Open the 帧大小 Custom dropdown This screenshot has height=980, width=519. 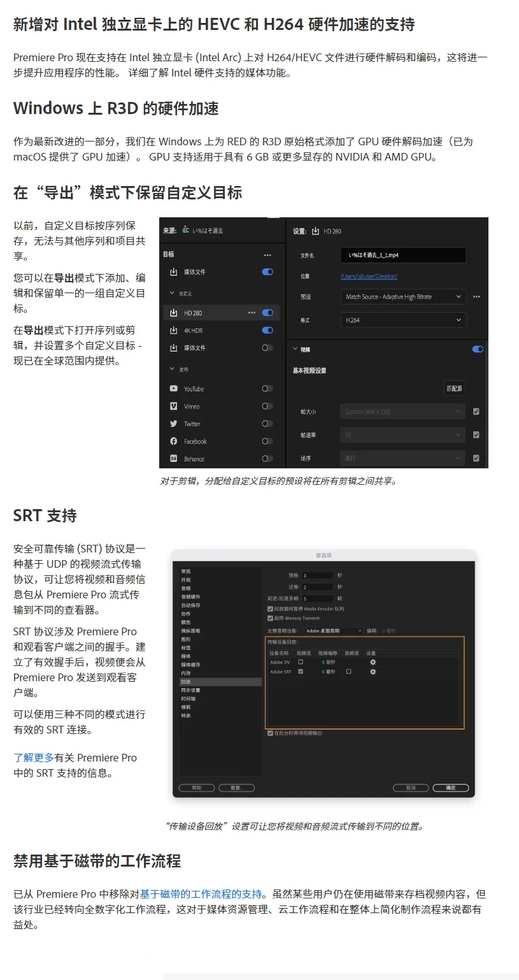click(402, 412)
